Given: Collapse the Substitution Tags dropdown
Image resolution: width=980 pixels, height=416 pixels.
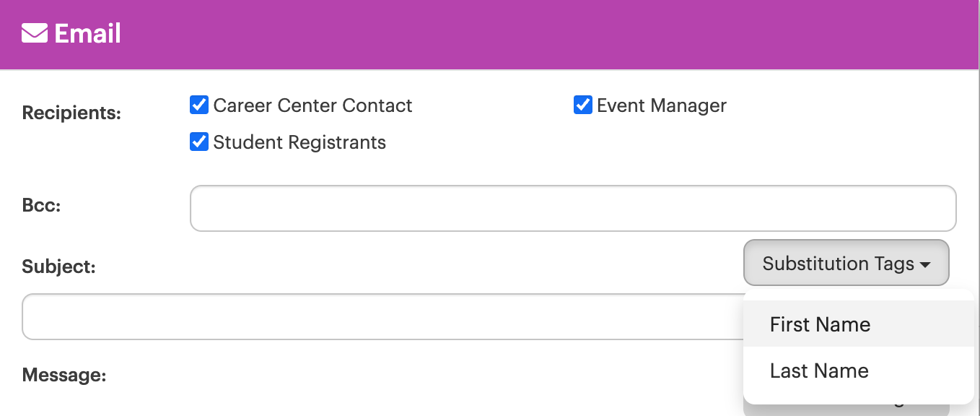Looking at the screenshot, I should [846, 264].
